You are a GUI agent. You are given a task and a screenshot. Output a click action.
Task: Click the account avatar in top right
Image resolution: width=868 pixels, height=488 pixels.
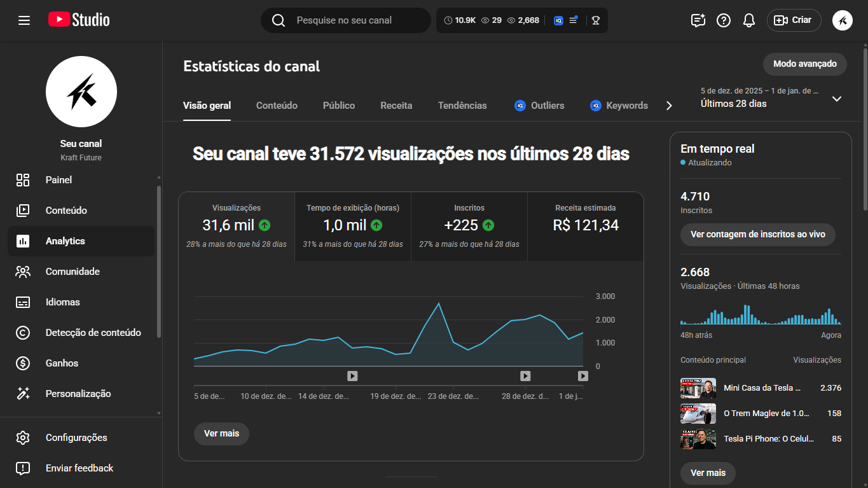(x=843, y=20)
